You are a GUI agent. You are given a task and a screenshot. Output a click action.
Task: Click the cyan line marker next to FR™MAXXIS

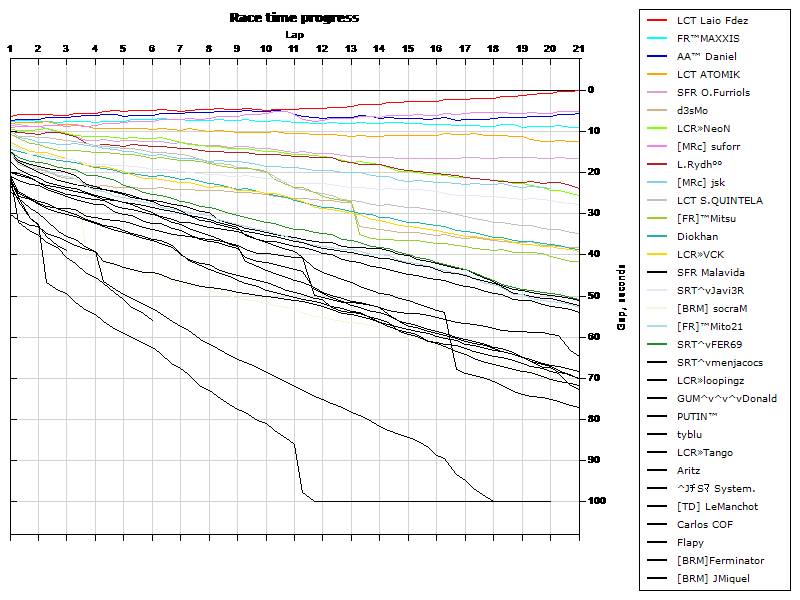pos(656,38)
